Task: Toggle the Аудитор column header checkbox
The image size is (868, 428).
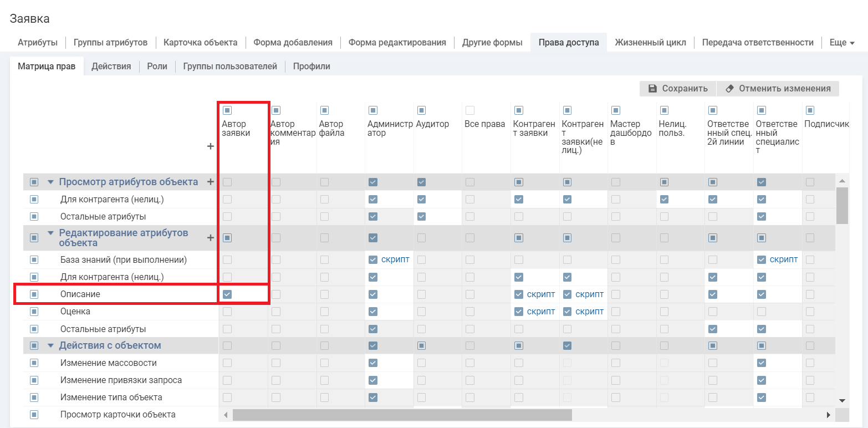Action: click(421, 110)
